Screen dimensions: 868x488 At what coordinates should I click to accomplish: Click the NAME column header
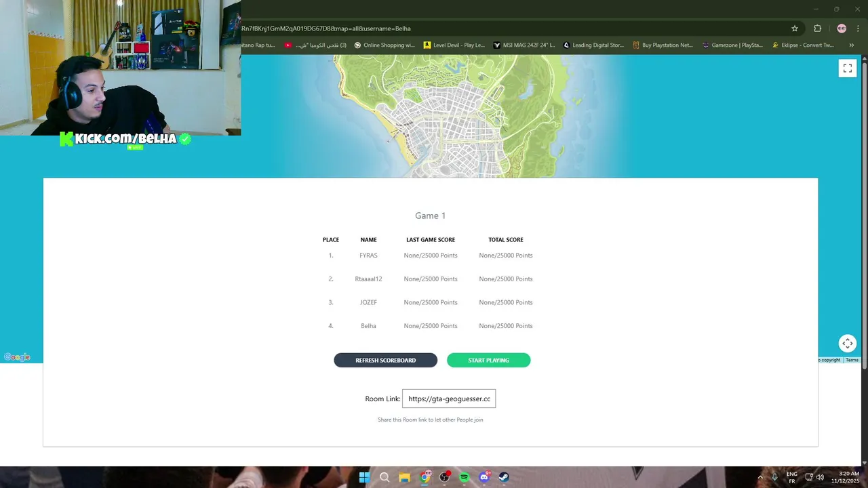tap(368, 240)
